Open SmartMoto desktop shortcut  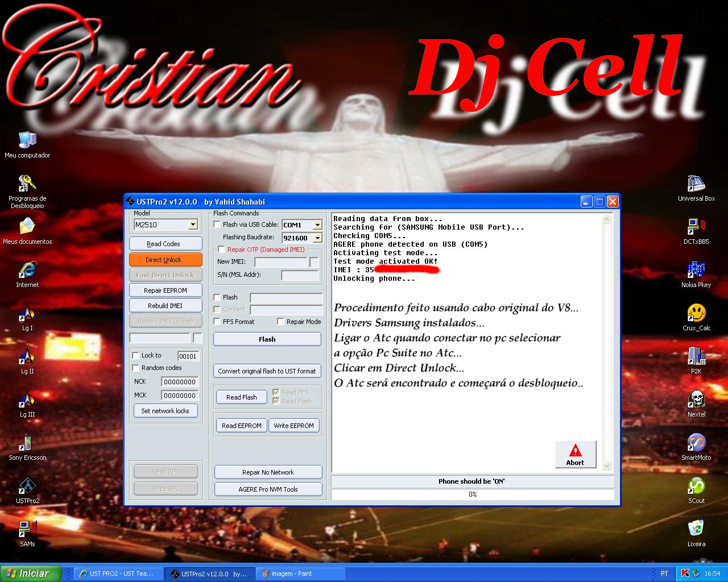(696, 447)
